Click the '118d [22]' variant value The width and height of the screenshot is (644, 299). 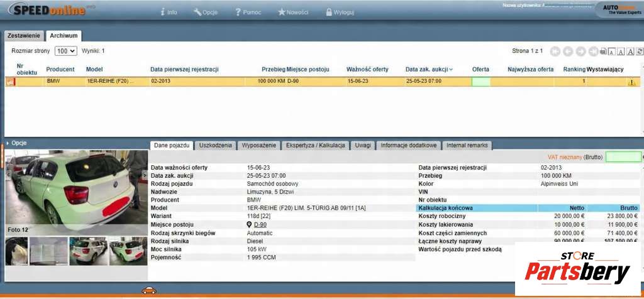[x=258, y=215]
